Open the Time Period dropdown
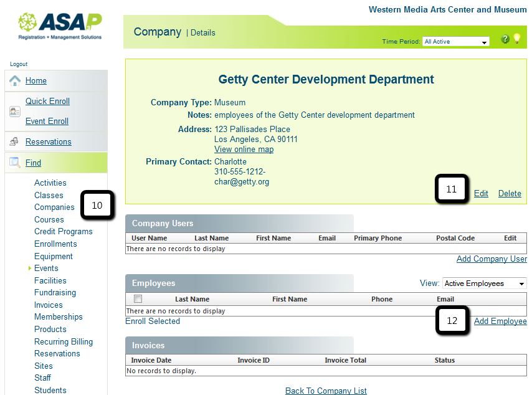The width and height of the screenshot is (532, 395). pos(456,42)
